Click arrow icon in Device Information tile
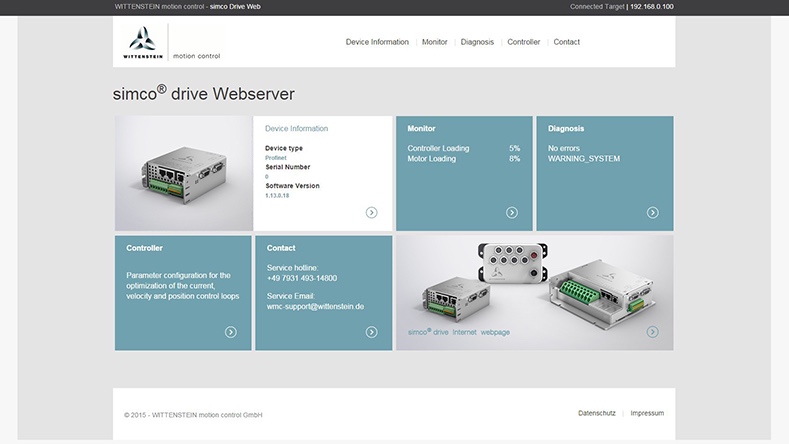The height and width of the screenshot is (444, 789). [x=371, y=212]
